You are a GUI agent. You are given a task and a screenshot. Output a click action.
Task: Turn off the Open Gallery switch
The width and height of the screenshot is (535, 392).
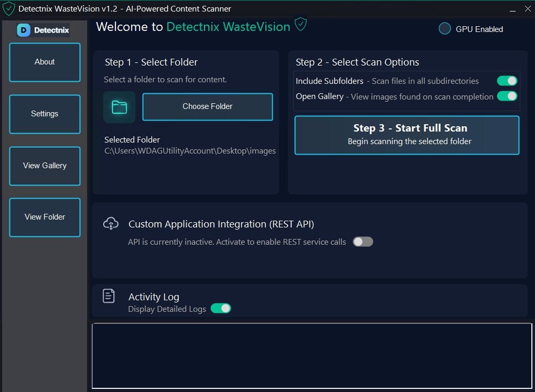(507, 96)
